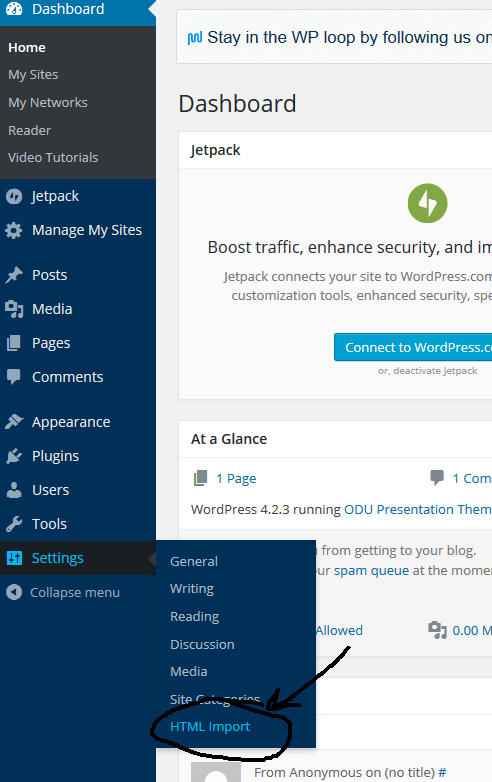Click the Jetpack sidebar icon
Viewport: 492px width, 782px height.
coord(14,196)
